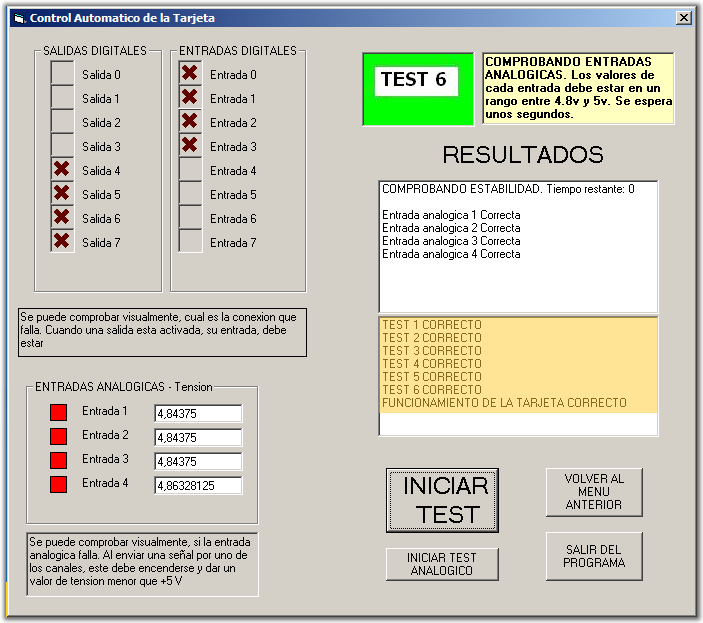Click the red indicator for analog Entrada 4

coord(59,485)
